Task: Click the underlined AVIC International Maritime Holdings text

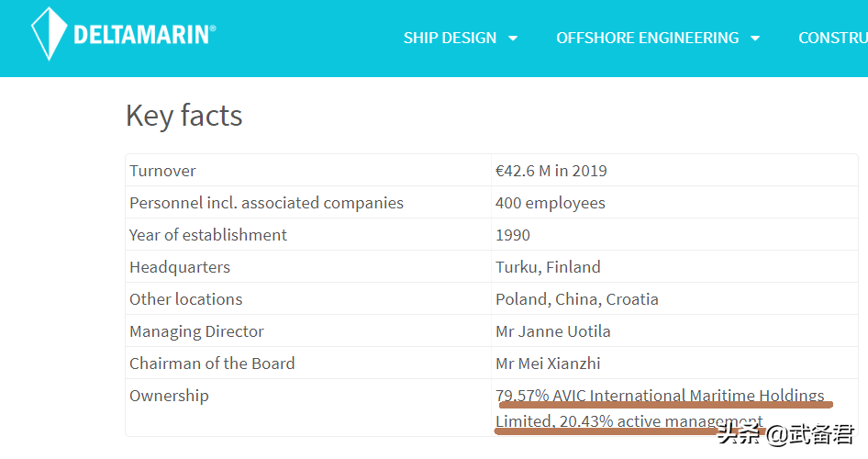Action: coord(661,397)
